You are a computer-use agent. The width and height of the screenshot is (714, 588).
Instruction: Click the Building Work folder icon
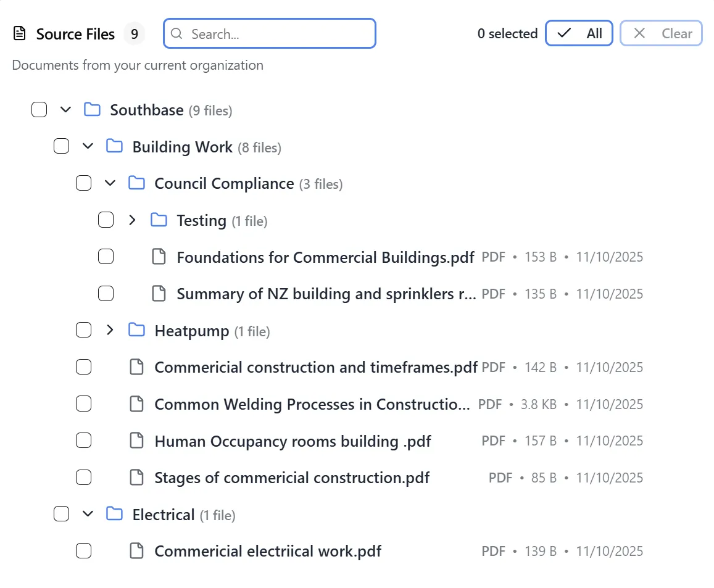(x=114, y=146)
